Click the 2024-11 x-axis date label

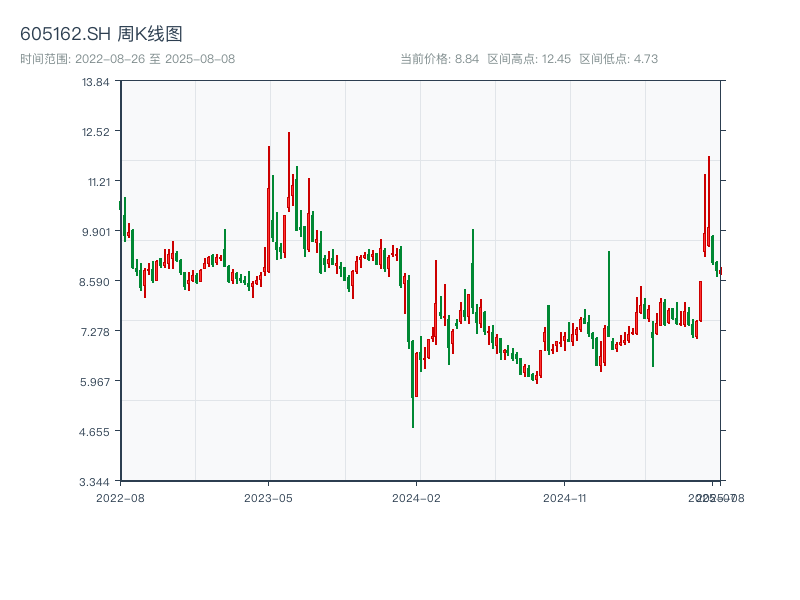pos(564,497)
